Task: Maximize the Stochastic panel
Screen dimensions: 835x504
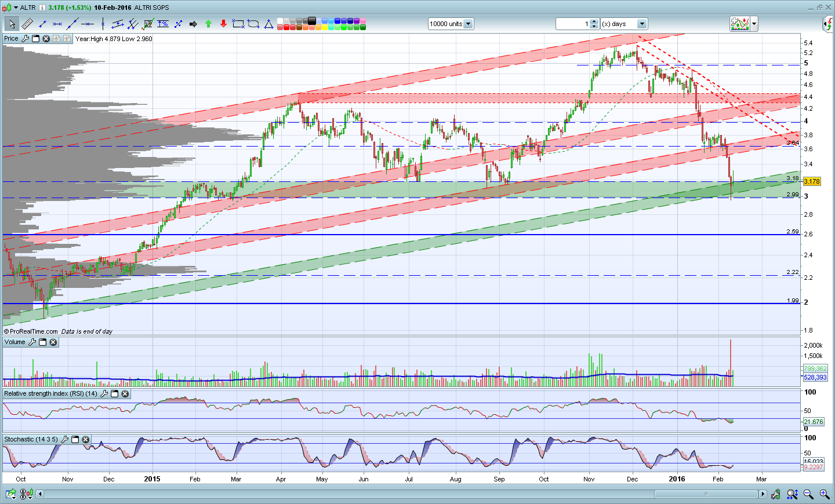Action: click(x=75, y=440)
